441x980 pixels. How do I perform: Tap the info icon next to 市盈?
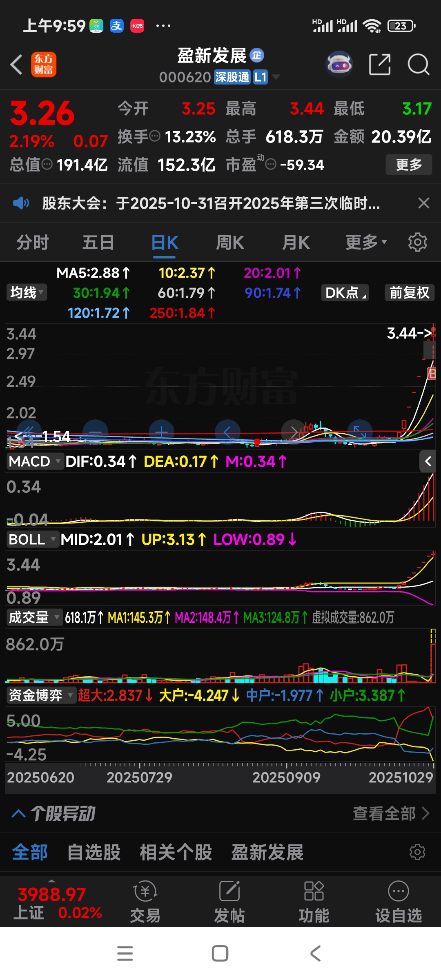tap(271, 164)
